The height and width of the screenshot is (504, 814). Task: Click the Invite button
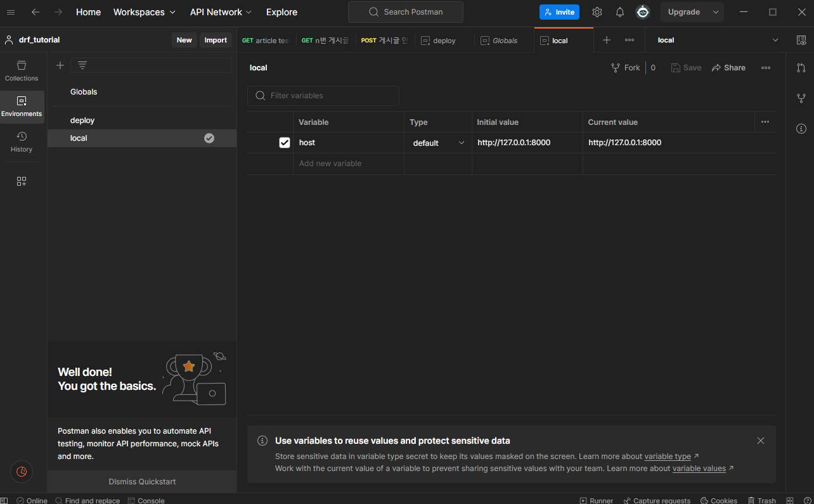(x=559, y=12)
